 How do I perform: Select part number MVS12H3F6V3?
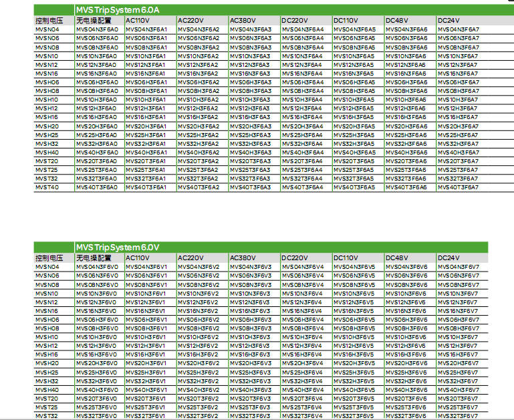coord(250,346)
